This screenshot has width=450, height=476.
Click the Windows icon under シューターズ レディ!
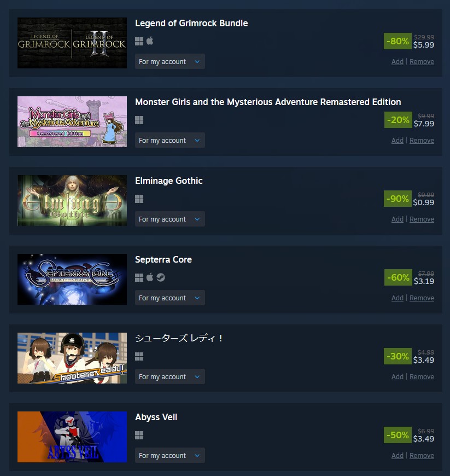(139, 356)
